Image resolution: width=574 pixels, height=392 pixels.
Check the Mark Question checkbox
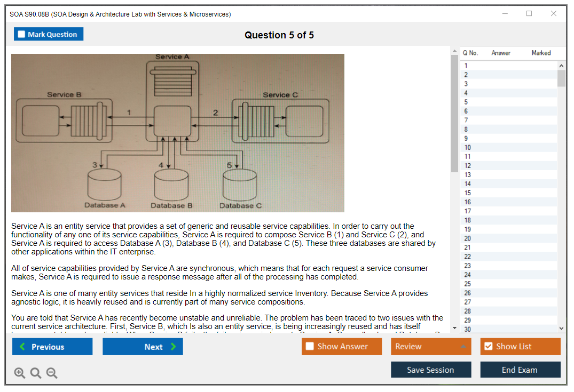[x=22, y=35]
